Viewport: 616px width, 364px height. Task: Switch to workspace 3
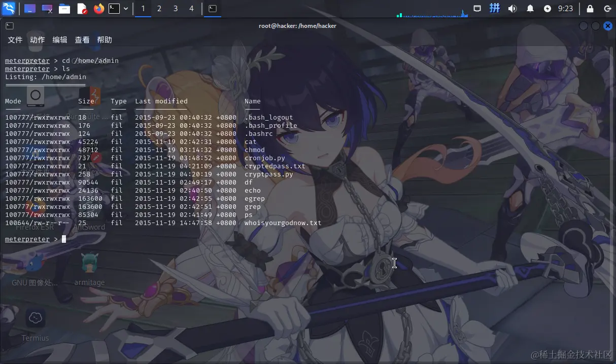pyautogui.click(x=176, y=9)
